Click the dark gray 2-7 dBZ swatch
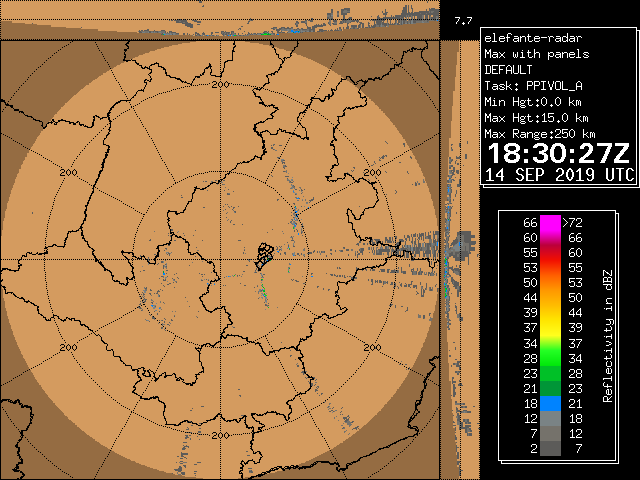640x480 pixels. [550, 449]
